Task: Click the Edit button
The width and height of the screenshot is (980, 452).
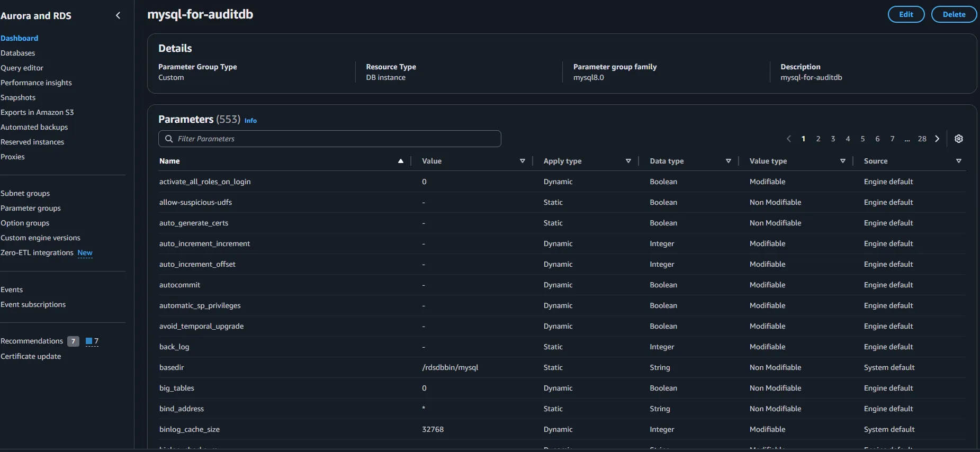Action: tap(906, 14)
